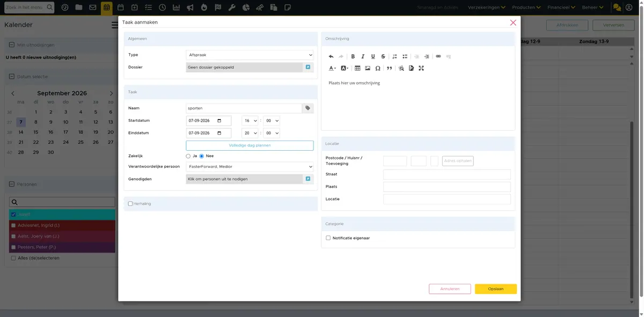The image size is (644, 317).
Task: Select Nee for Zakelijk
Action: [202, 156]
